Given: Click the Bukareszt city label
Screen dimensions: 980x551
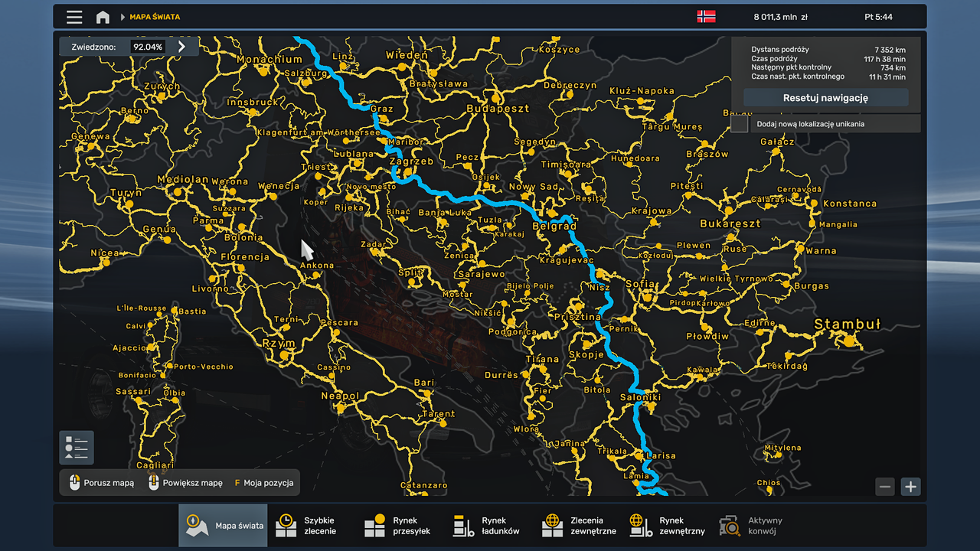Looking at the screenshot, I should 730,223.
